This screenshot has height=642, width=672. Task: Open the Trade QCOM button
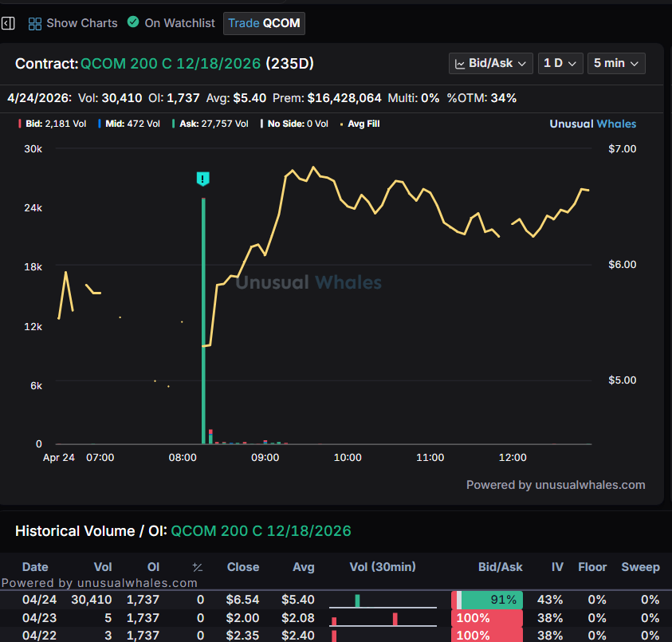(264, 23)
